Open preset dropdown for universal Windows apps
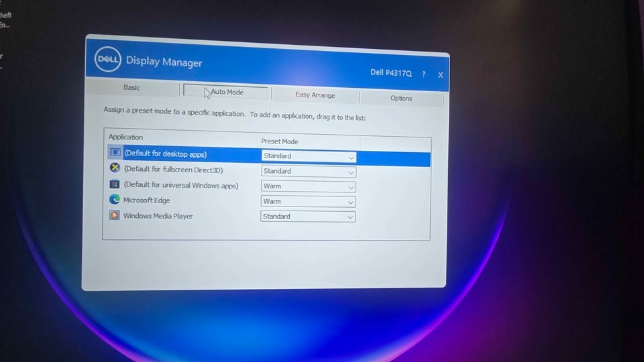The width and height of the screenshot is (644, 362). (x=308, y=186)
